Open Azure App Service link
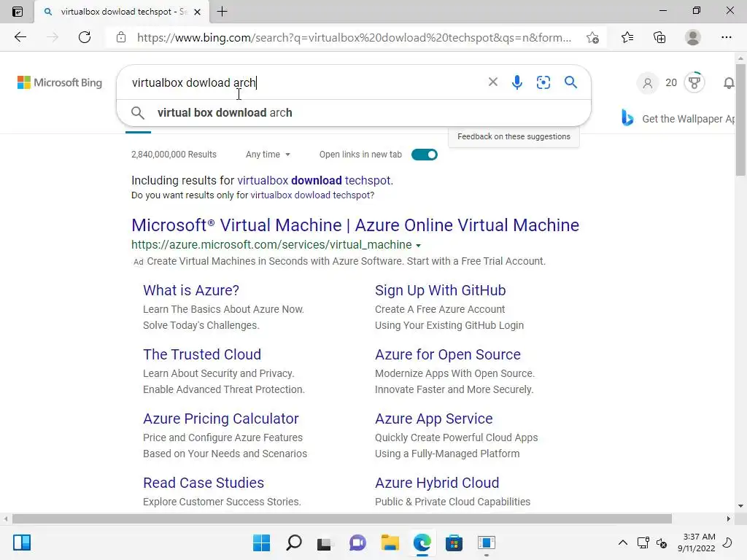 pyautogui.click(x=433, y=419)
